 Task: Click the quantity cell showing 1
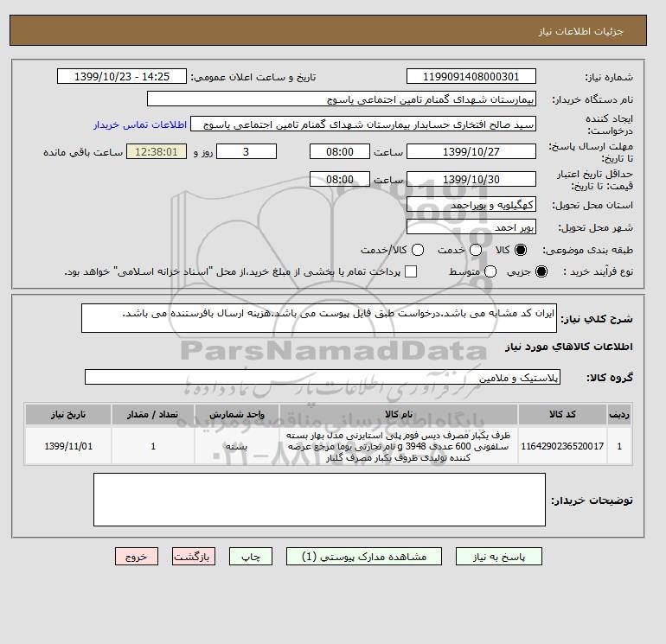click(153, 446)
